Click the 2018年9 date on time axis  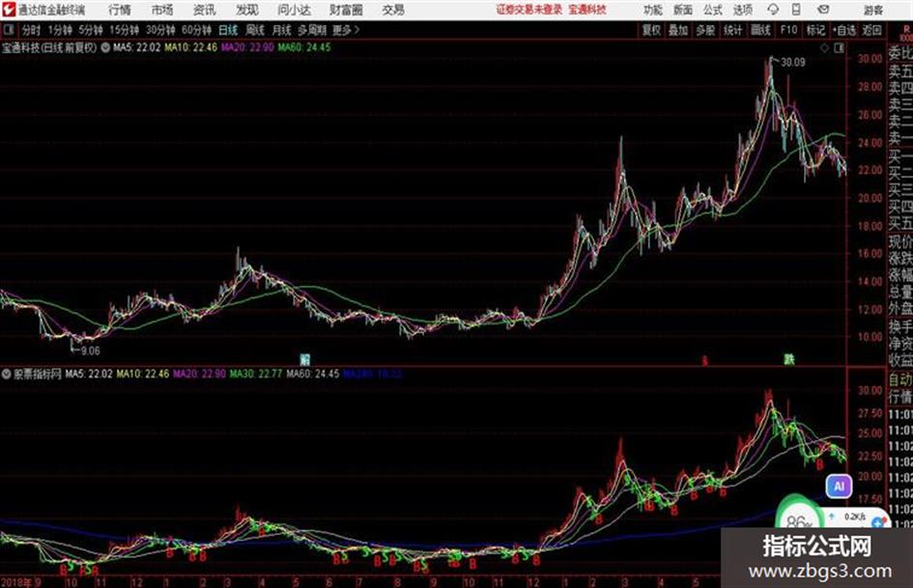click(x=21, y=582)
